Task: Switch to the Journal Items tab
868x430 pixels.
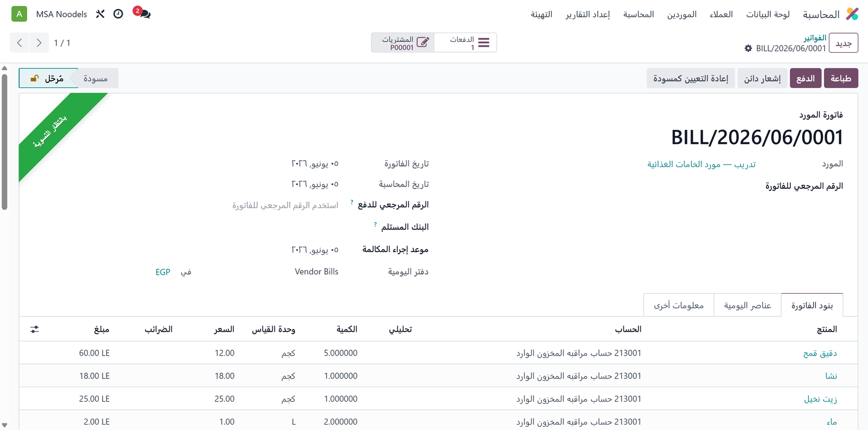Action: click(748, 305)
